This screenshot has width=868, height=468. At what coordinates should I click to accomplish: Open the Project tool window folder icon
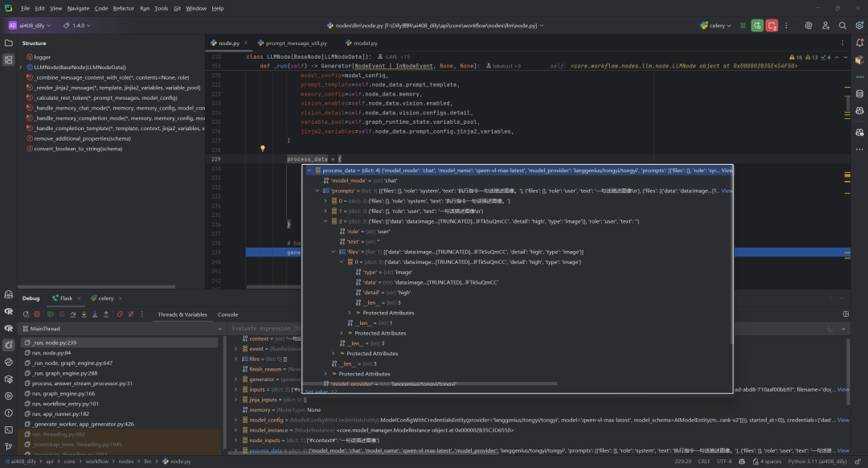8,43
